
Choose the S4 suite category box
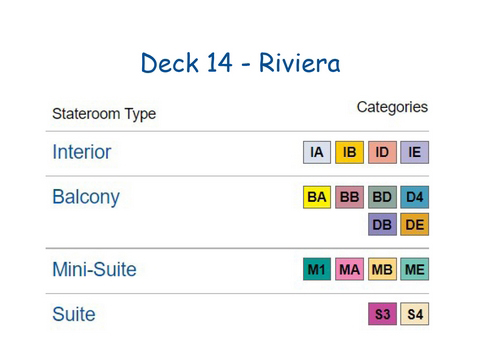tap(415, 314)
